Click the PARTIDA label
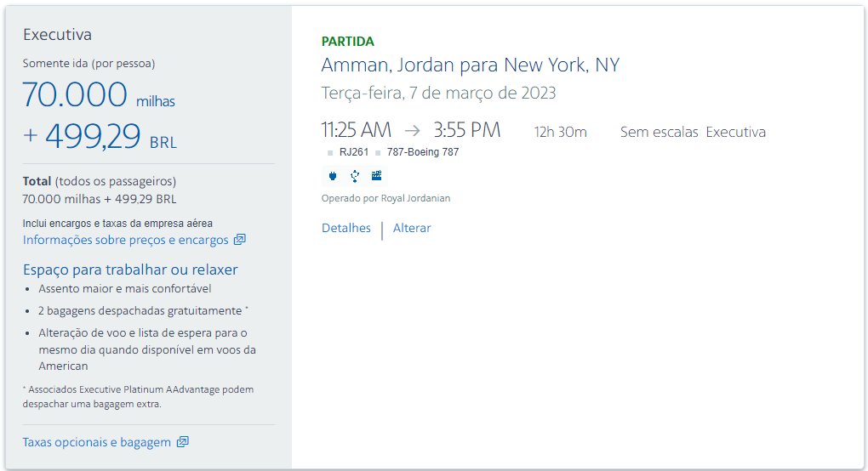The height and width of the screenshot is (471, 868). point(348,42)
